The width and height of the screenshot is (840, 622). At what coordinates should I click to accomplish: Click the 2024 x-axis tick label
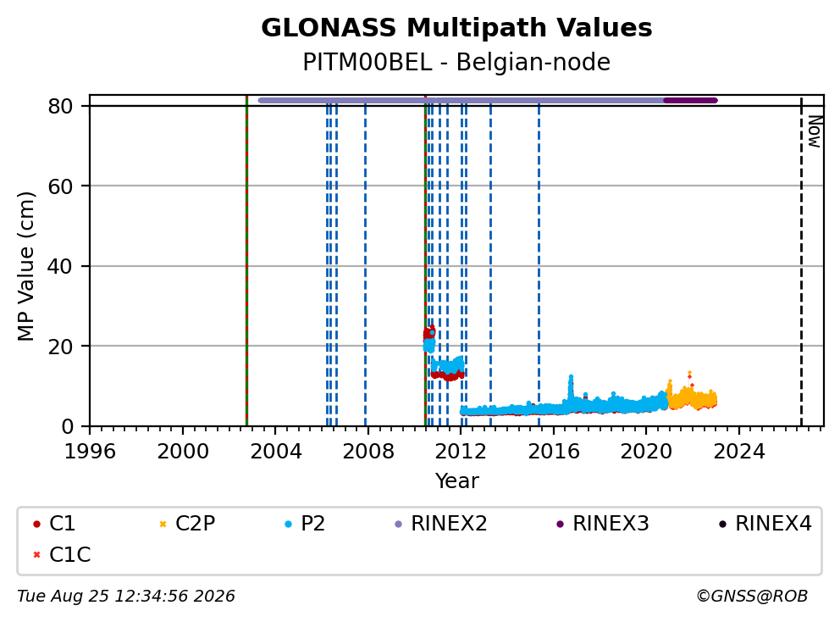coord(738,452)
